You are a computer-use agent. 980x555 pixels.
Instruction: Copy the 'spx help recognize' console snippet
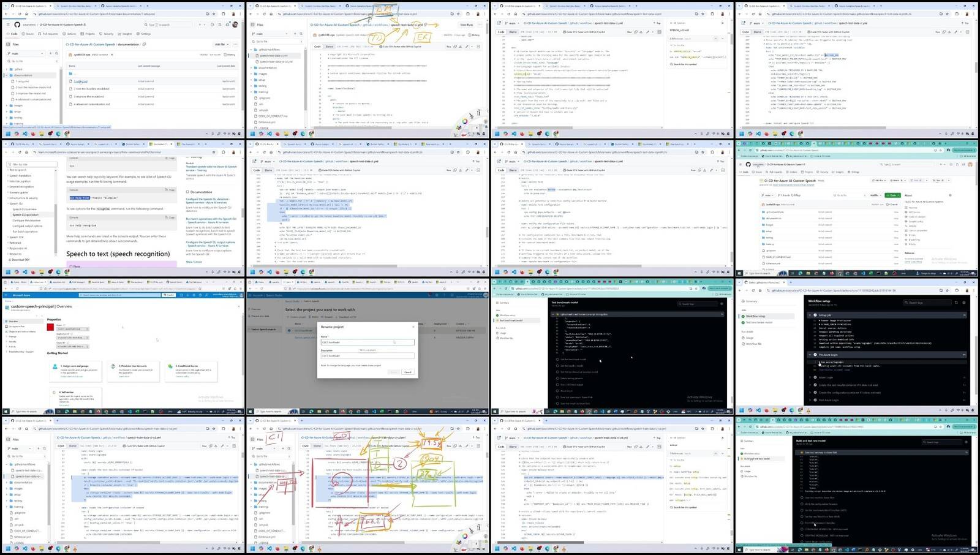pos(171,217)
